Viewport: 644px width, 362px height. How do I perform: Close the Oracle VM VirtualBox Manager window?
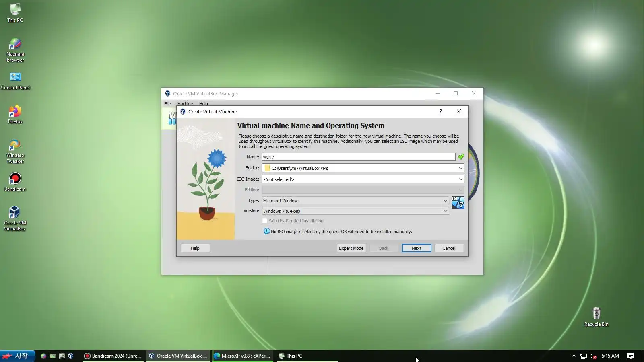coord(474,93)
